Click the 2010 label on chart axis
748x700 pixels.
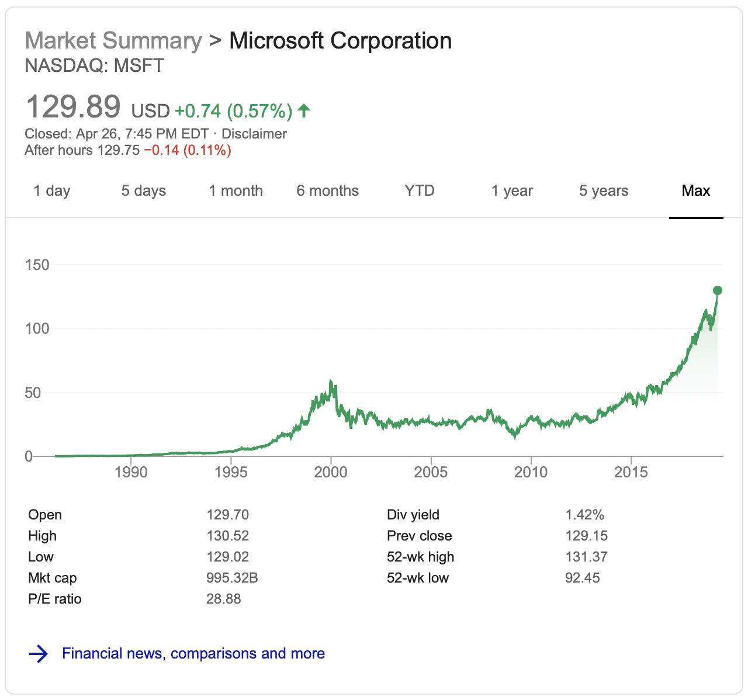tap(531, 472)
